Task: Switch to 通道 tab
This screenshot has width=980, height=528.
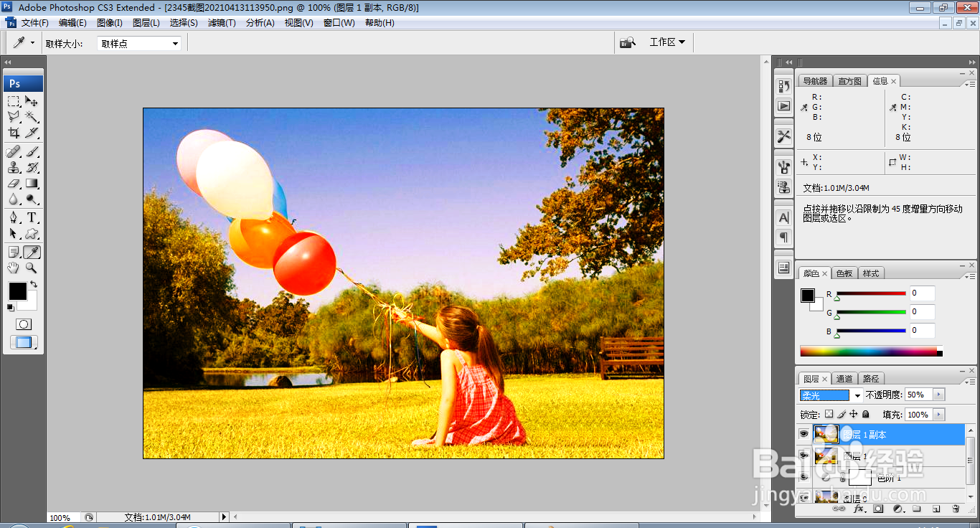Action: pyautogui.click(x=844, y=379)
